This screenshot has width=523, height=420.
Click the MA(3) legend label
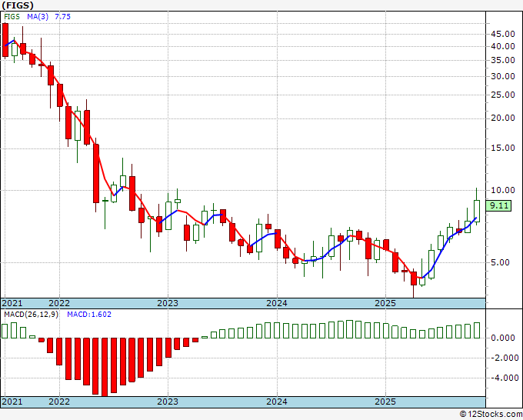click(38, 17)
